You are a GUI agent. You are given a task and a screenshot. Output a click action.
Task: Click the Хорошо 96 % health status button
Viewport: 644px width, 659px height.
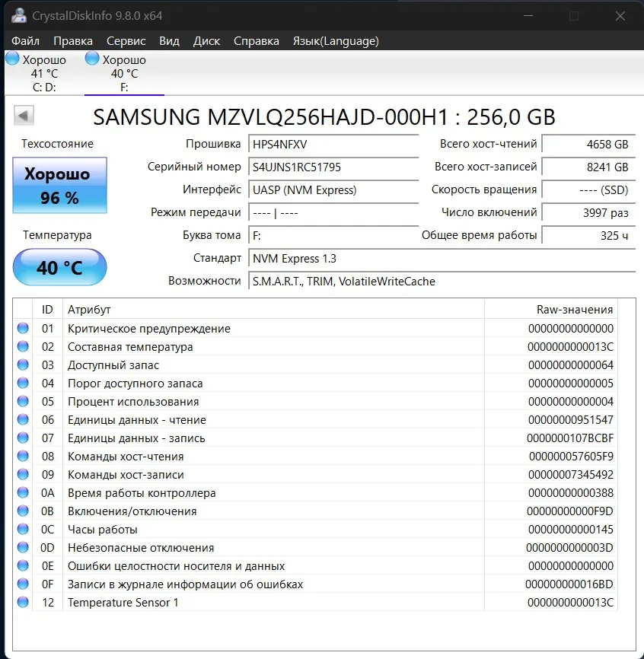click(x=59, y=185)
